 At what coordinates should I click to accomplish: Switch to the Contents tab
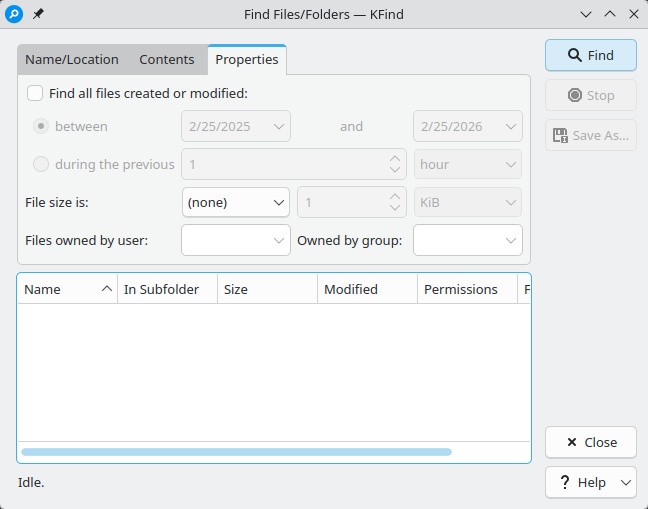click(167, 59)
